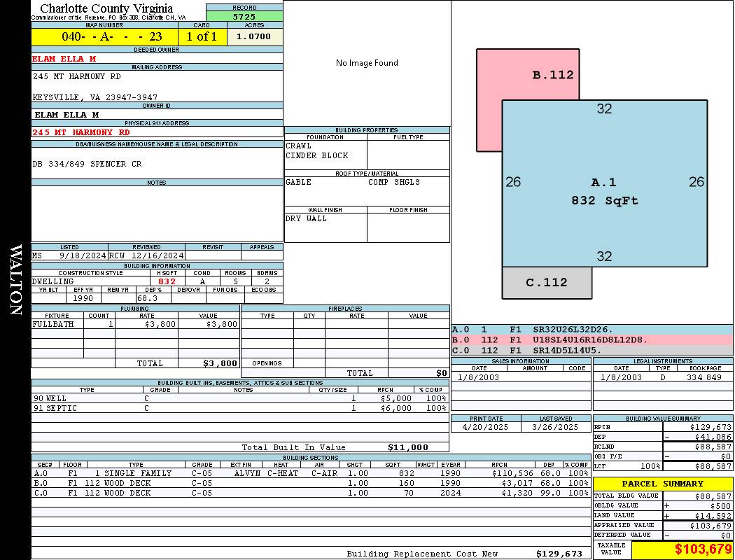This screenshot has height=560, width=735.
Task: Select the acres value 1.0700
Action: click(x=254, y=37)
